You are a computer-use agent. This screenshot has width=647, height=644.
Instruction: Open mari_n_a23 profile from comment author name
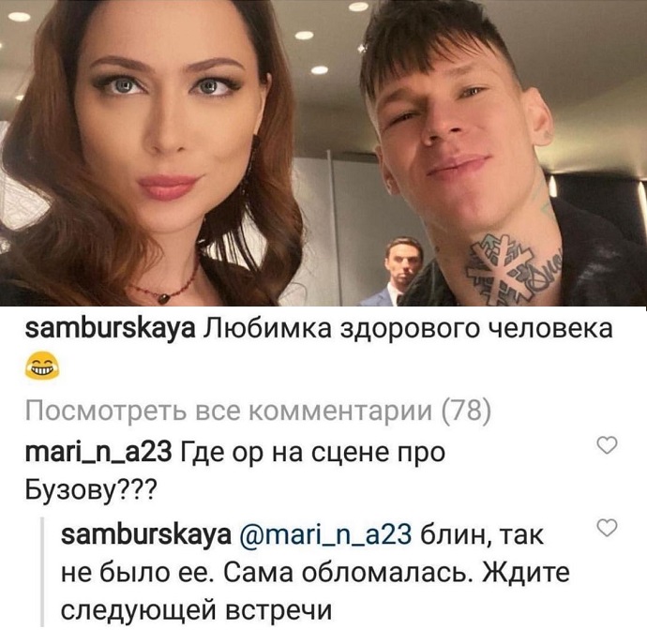[x=98, y=453]
